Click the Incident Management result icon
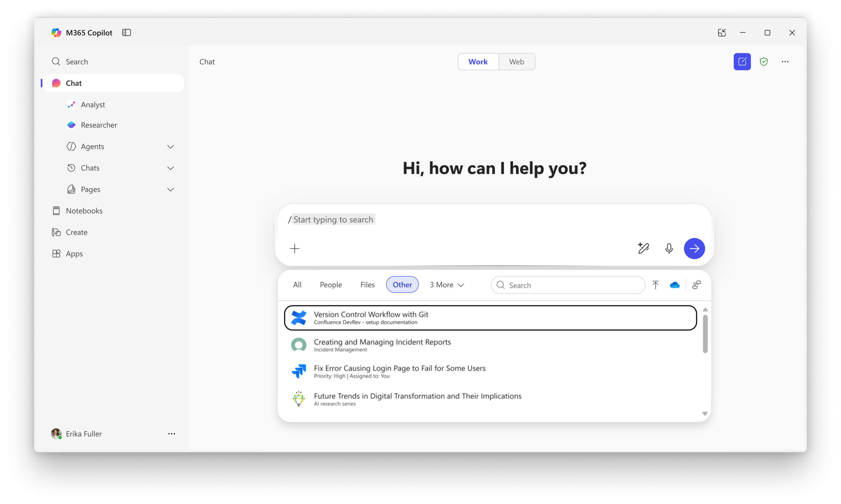This screenshot has width=841, height=504. (299, 345)
